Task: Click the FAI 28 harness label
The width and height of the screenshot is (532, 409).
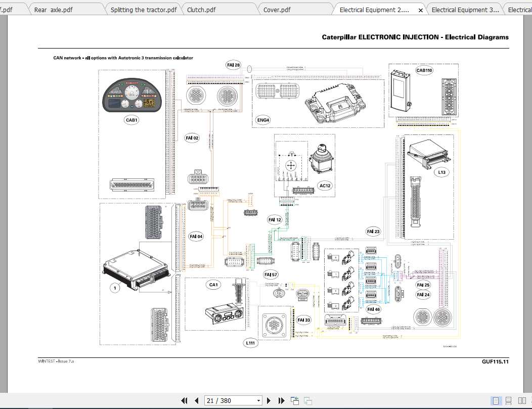Action: [x=234, y=65]
